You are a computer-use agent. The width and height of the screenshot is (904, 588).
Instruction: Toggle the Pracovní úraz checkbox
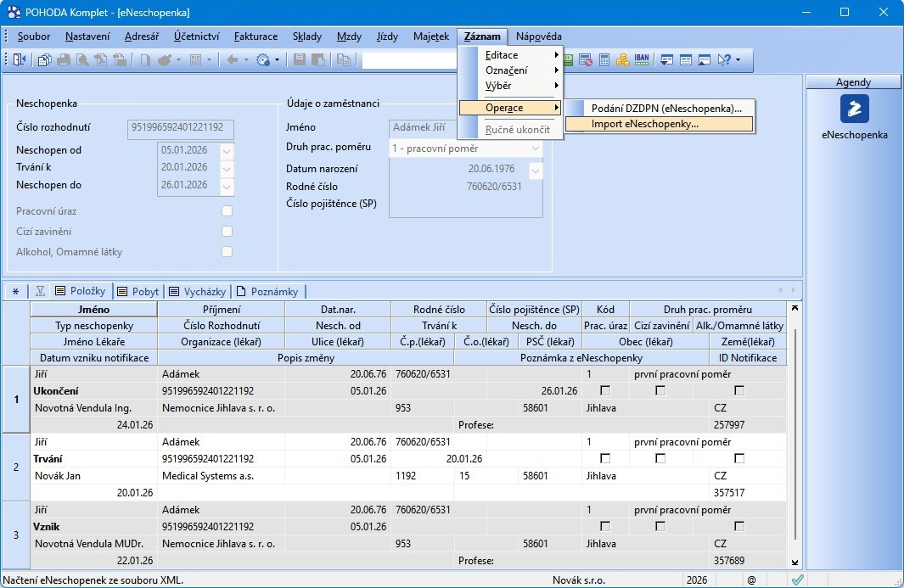227,211
